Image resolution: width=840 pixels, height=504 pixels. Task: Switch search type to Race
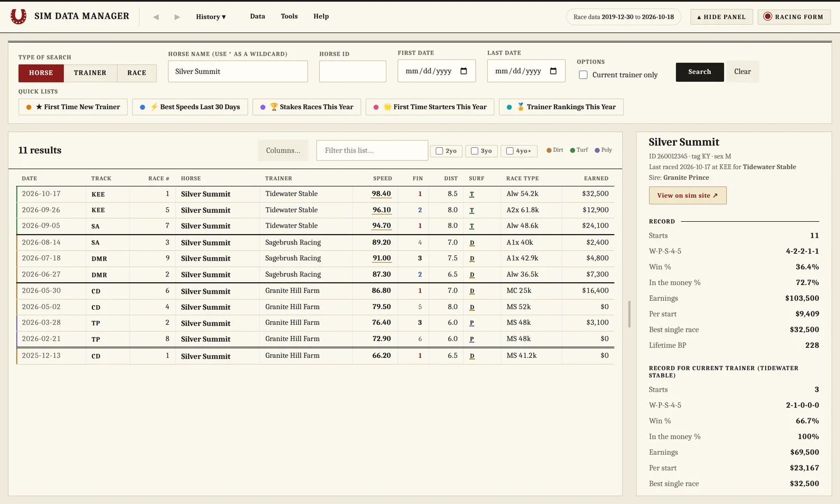pyautogui.click(x=137, y=73)
